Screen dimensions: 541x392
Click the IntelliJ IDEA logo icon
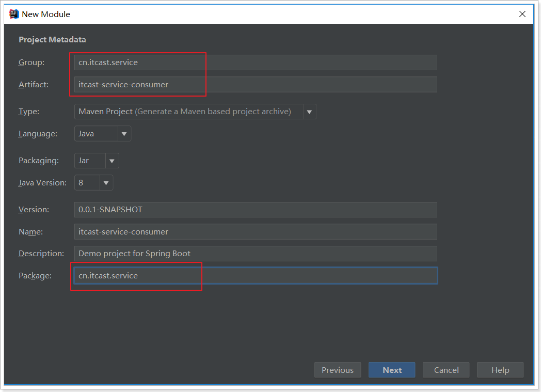[14, 14]
